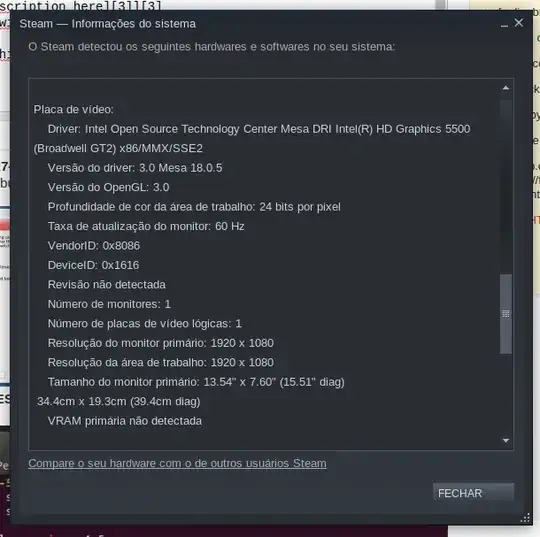The height and width of the screenshot is (537, 540).
Task: Click the scrollbar thumb grip
Action: pyautogui.click(x=506, y=314)
